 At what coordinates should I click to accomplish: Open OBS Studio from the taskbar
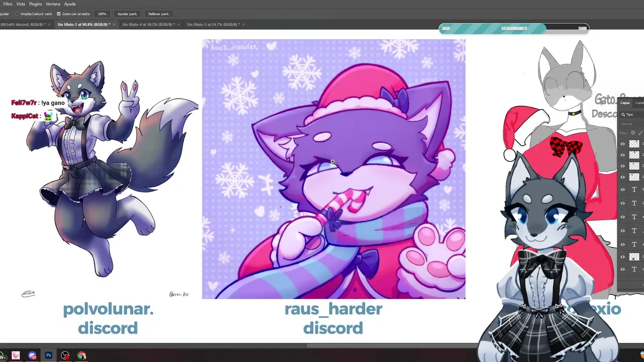[x=65, y=355]
